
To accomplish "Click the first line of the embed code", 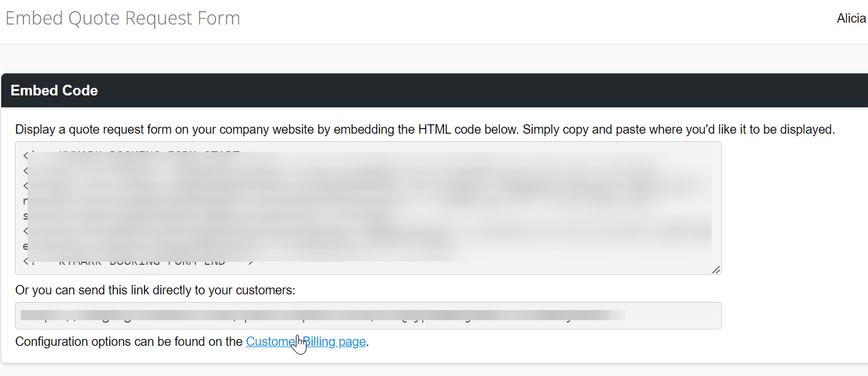I will coord(131,153).
